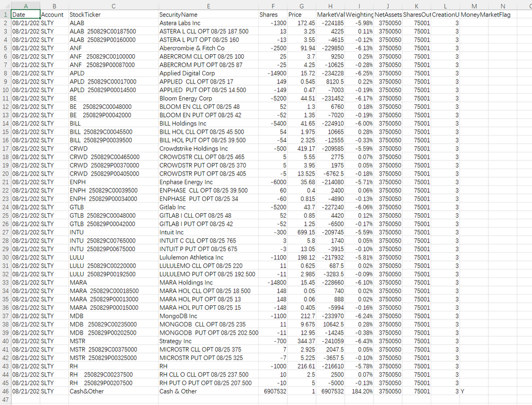Select column C header
Screen dimensions: 532x405
pyautogui.click(x=113, y=6)
